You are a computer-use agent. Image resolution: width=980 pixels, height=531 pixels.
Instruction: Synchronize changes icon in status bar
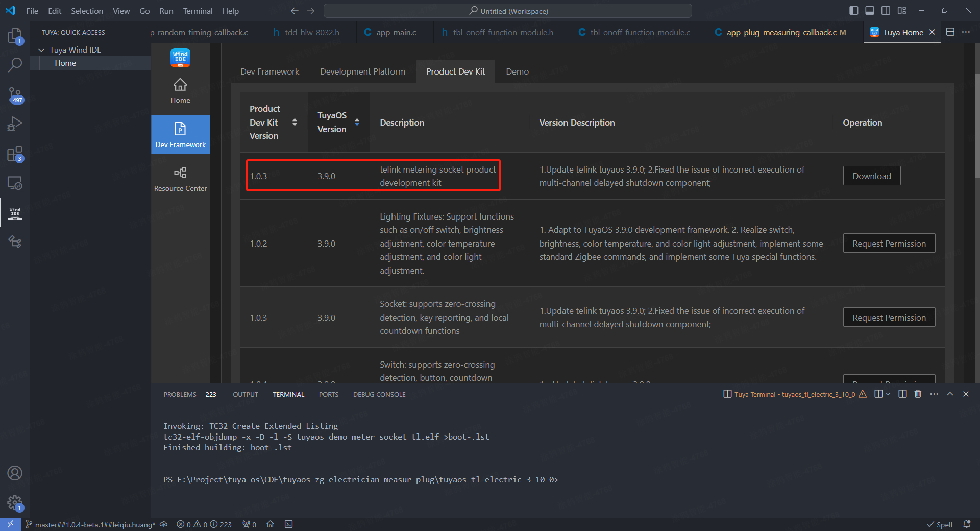[164, 524]
